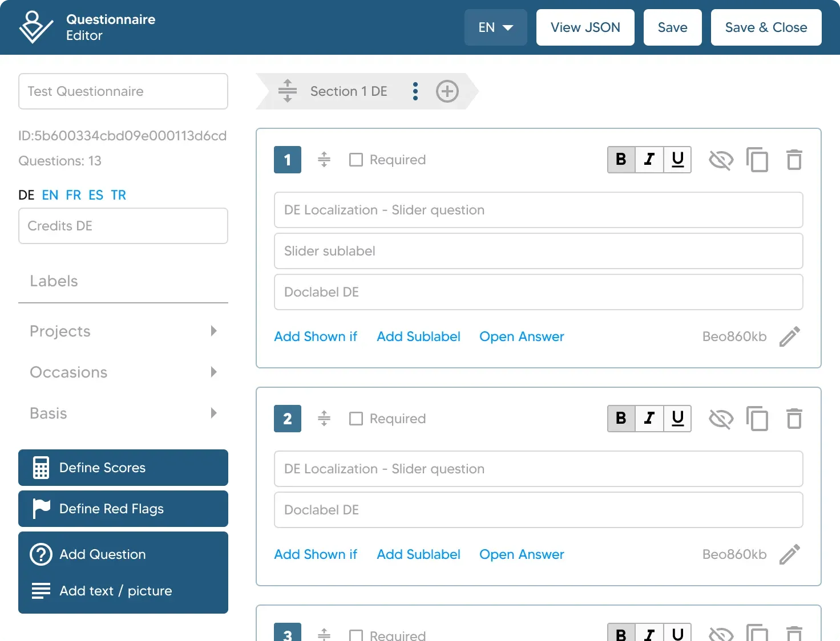Enable the Required checkbox on question 1

click(356, 160)
